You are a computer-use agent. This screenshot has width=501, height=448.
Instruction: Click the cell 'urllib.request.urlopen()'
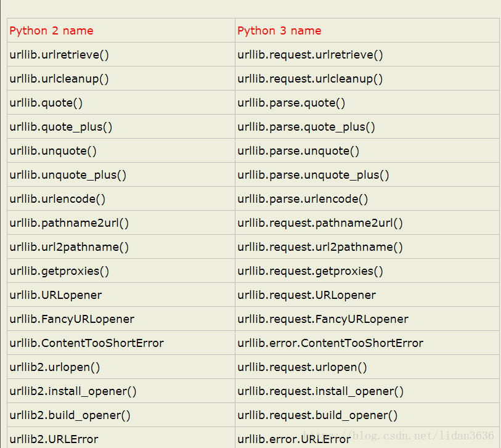click(367, 367)
